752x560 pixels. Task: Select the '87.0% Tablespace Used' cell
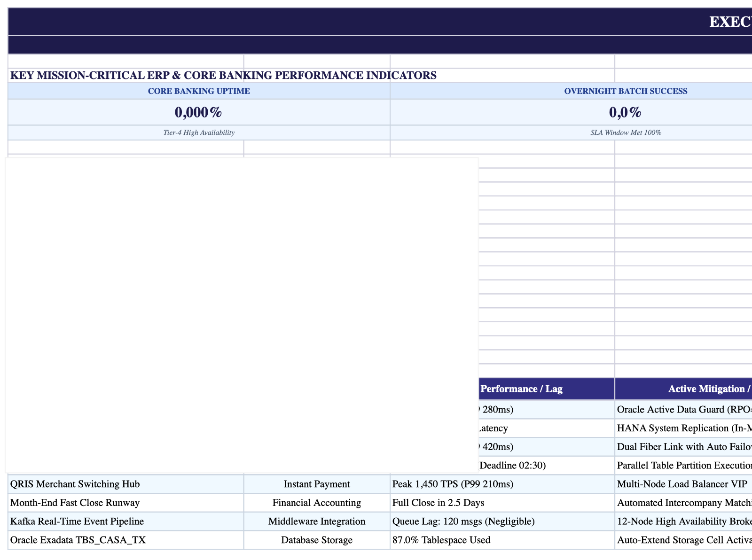[502, 540]
